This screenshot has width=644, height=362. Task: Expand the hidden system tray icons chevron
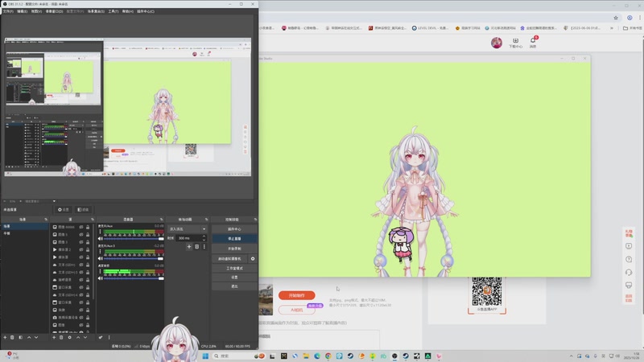coord(571,356)
